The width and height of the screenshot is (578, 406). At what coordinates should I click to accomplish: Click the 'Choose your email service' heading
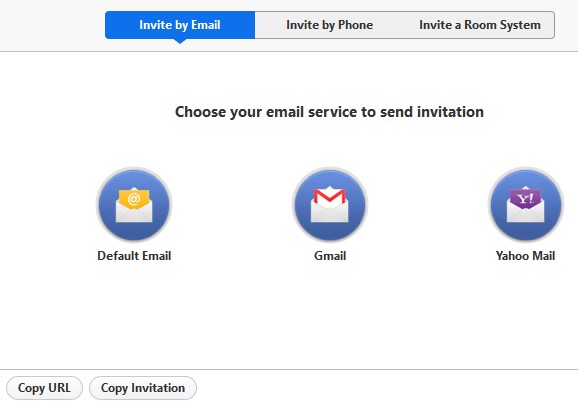(329, 112)
